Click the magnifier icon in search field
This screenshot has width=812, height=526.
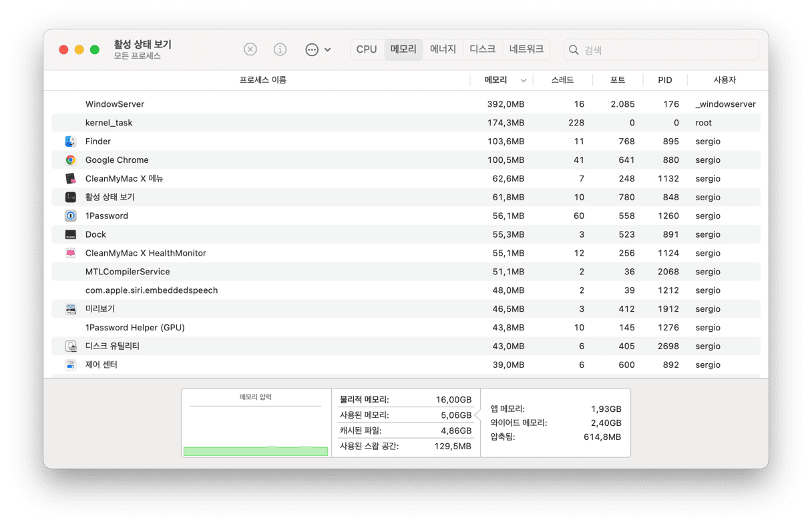pos(574,50)
